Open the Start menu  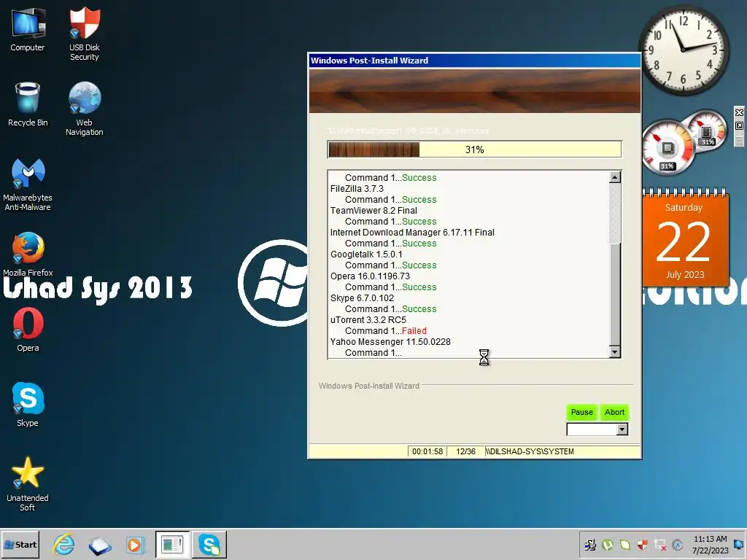tap(20, 545)
